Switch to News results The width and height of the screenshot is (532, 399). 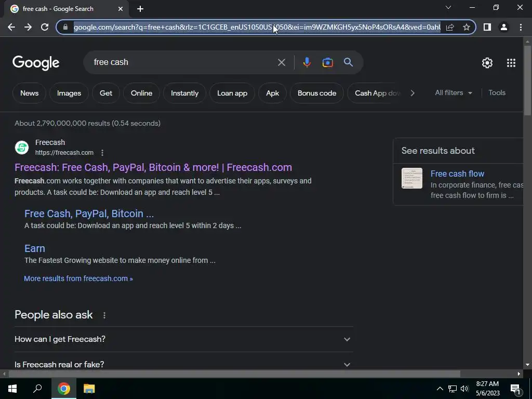click(29, 93)
